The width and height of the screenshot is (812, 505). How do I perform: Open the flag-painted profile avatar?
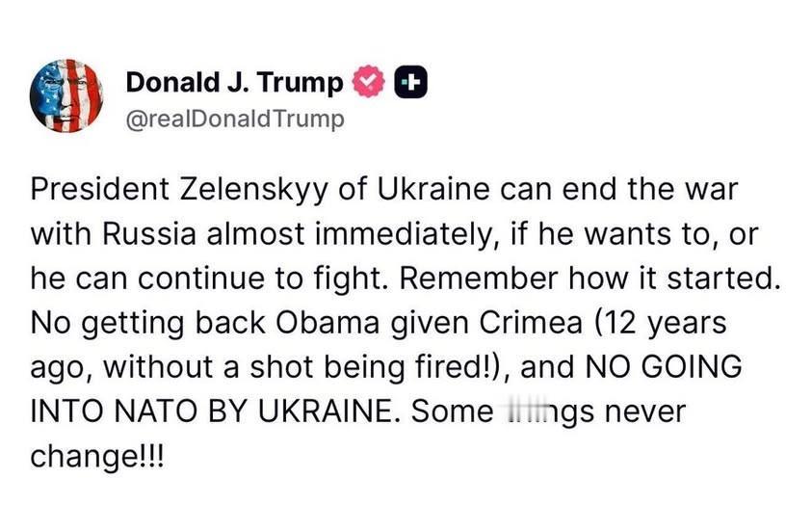[66, 95]
